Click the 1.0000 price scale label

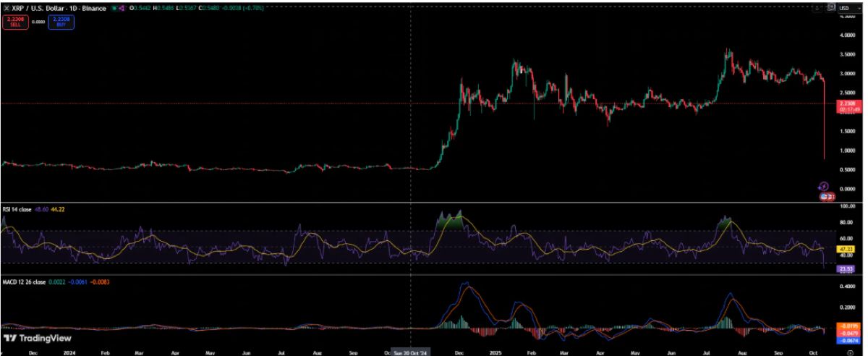pyautogui.click(x=847, y=151)
